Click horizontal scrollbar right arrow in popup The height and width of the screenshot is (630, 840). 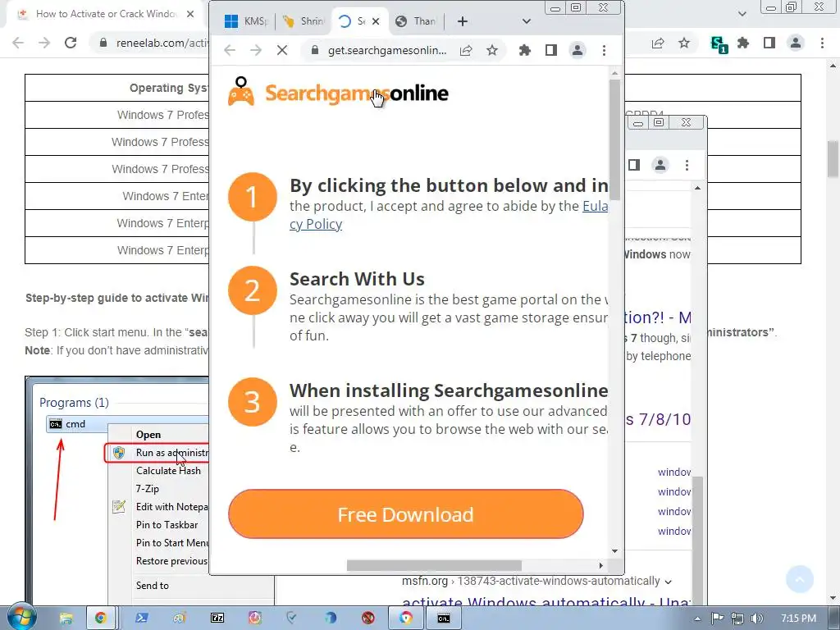pyautogui.click(x=601, y=566)
